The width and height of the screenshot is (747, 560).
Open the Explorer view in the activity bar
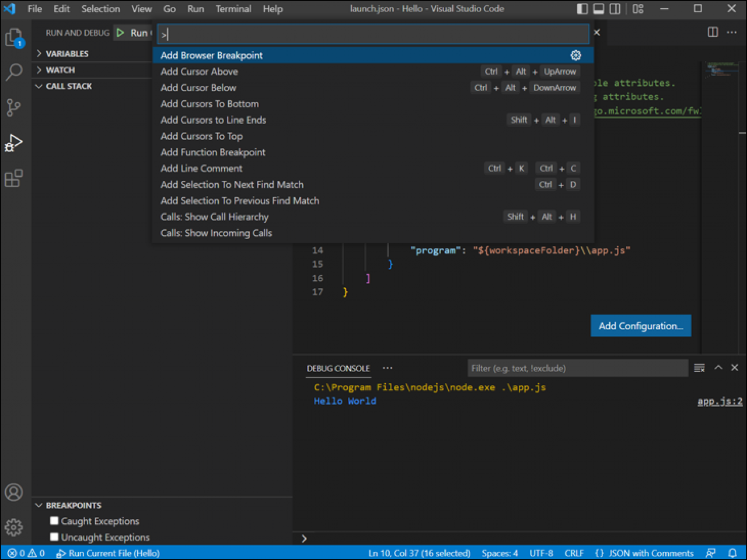[x=13, y=37]
